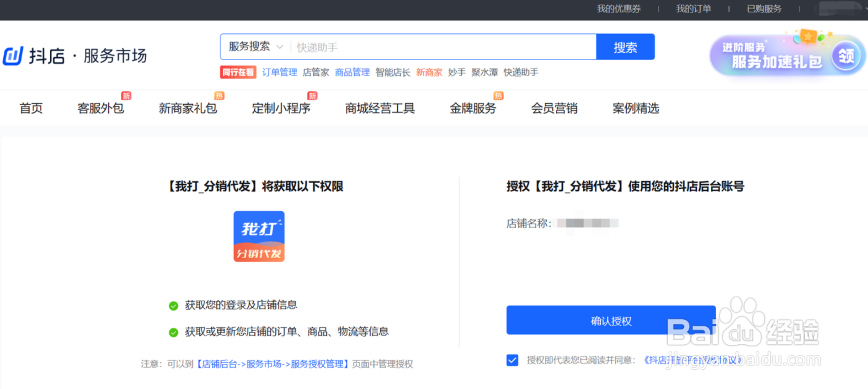This screenshot has height=389, width=868.
Task: Click green check beside 获取您的登录及店铺信息
Action: pos(174,306)
